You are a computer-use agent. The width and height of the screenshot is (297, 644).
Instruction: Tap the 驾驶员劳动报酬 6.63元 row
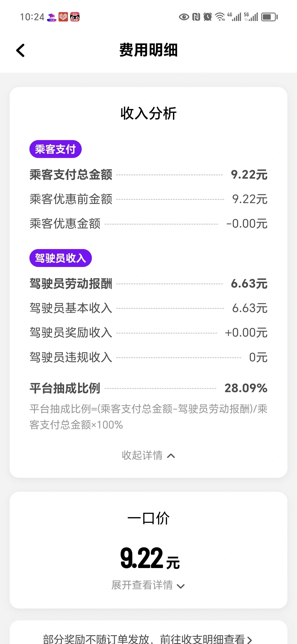148,284
